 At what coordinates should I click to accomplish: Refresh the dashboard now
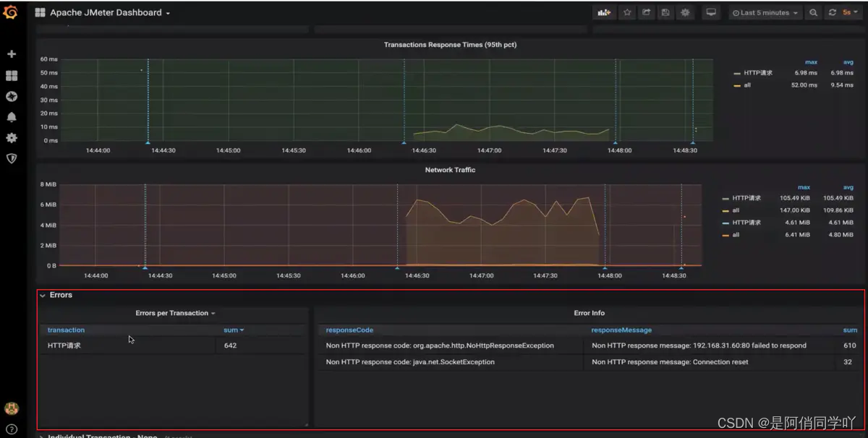coord(833,13)
